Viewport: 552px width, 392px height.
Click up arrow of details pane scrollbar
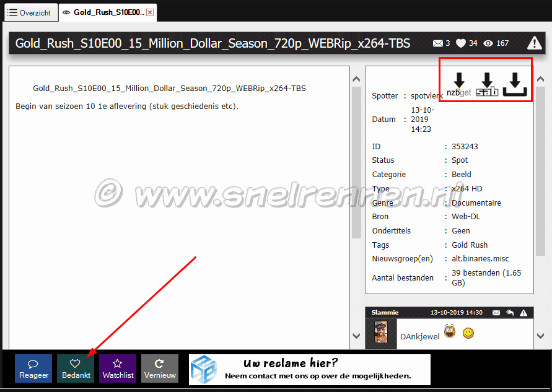point(541,79)
